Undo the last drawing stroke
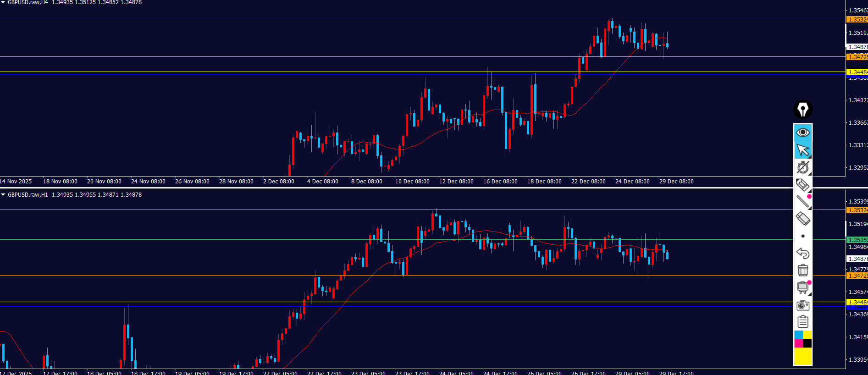The height and width of the screenshot is (375, 868). point(803,253)
